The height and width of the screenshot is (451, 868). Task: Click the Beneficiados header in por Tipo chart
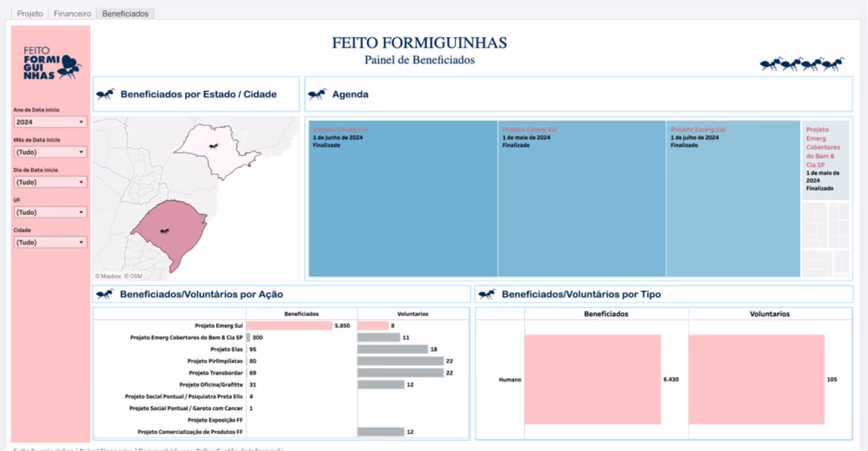pyautogui.click(x=606, y=314)
